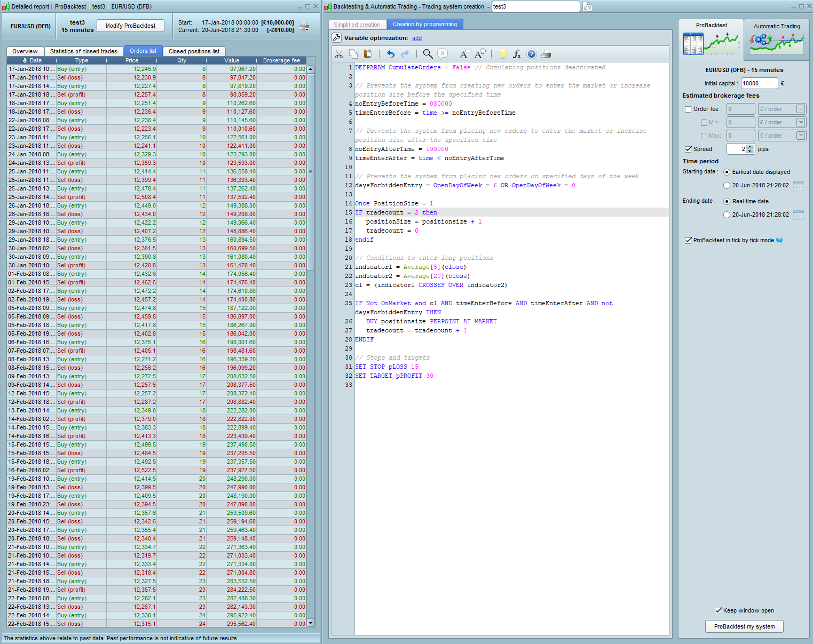Toggle ProBacktest in tick by tick mode
The width and height of the screenshot is (813, 644).
(x=688, y=241)
